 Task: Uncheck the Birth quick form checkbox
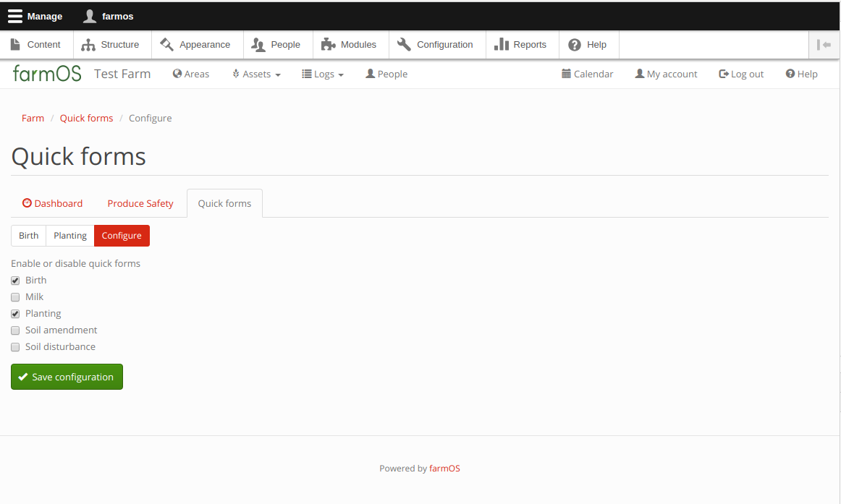[15, 281]
